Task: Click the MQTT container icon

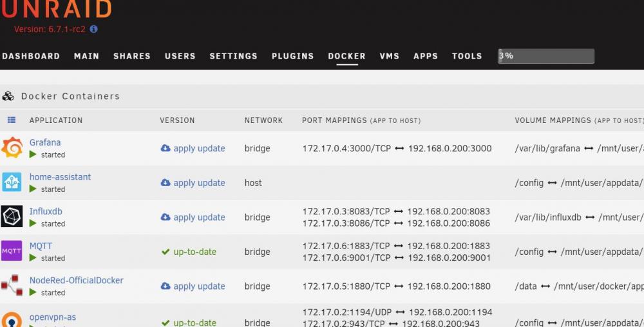Action: click(12, 251)
